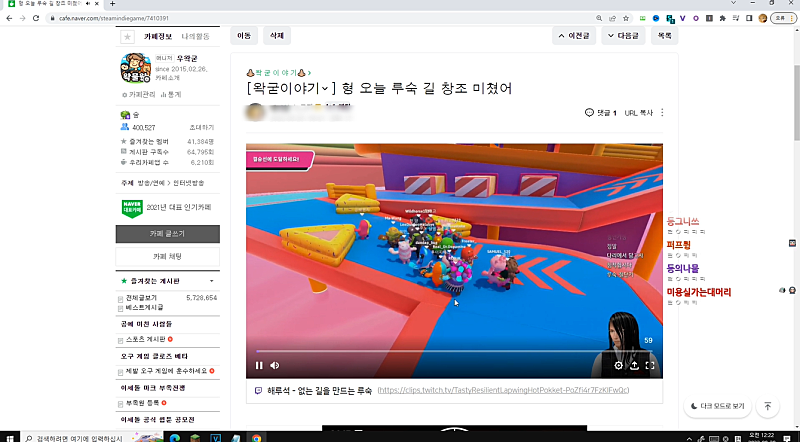Open the 스포츠 게시판 board
Image resolution: width=800 pixels, height=442 pixels.
point(145,339)
